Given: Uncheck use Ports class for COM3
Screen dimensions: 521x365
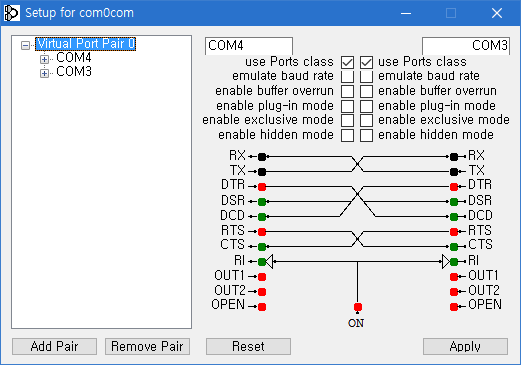Looking at the screenshot, I should tap(366, 62).
